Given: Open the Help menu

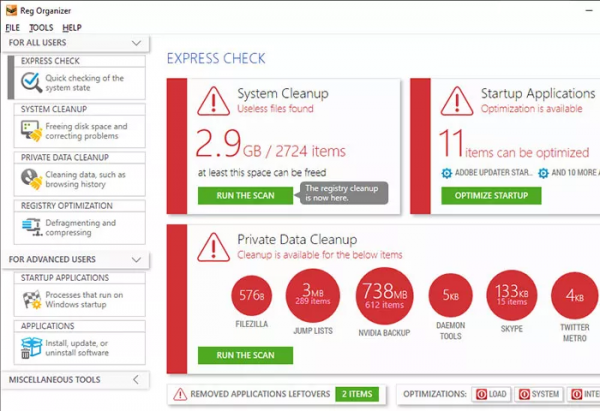Looking at the screenshot, I should pos(72,27).
